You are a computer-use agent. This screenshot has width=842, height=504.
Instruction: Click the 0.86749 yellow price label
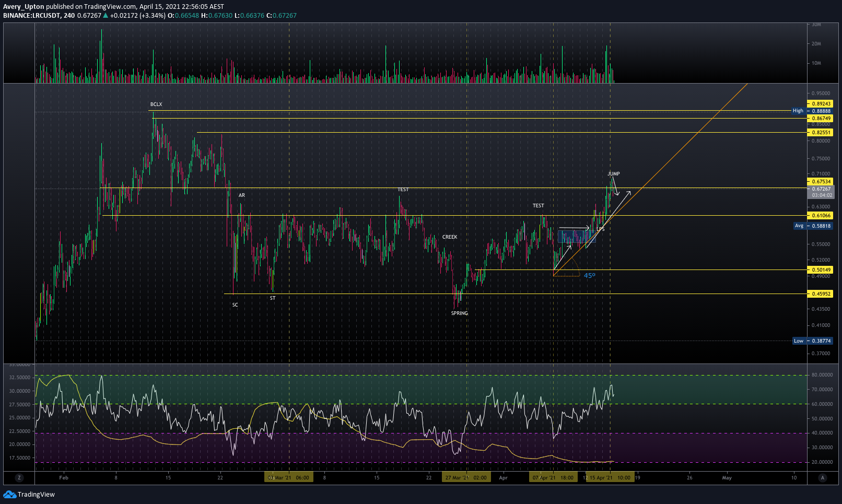tap(820, 119)
